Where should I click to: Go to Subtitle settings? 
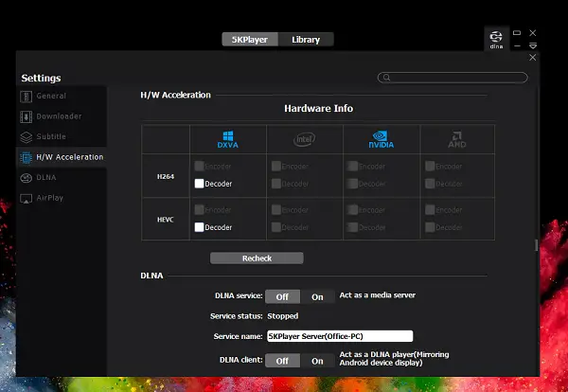[62, 136]
